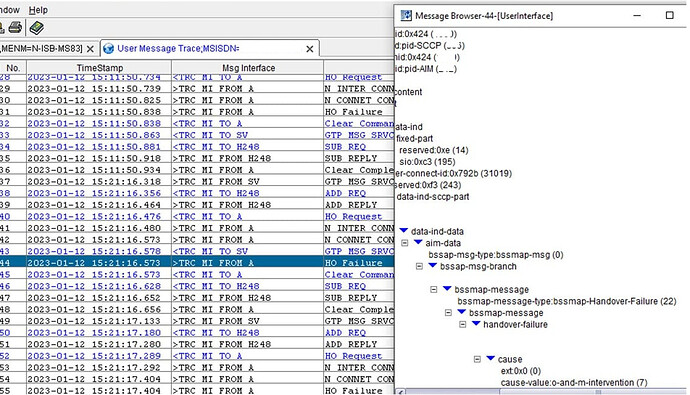The width and height of the screenshot is (690, 395).
Task: Click the printer icon in the toolbar
Action: pyautogui.click(x=15, y=28)
